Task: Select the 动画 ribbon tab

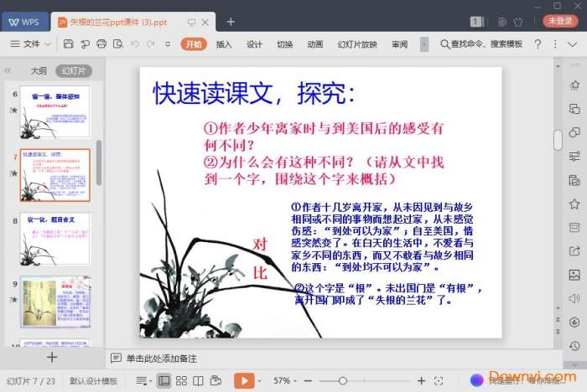Action: tap(315, 44)
